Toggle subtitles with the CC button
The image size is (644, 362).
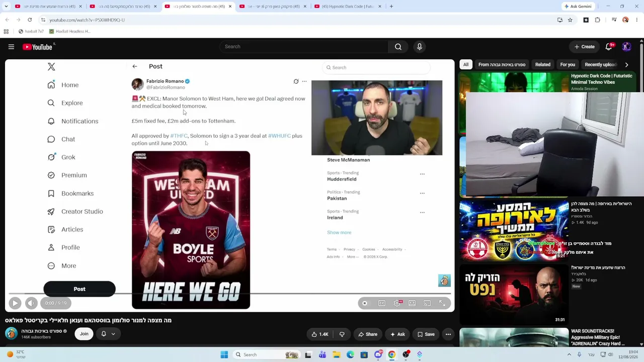tap(382, 303)
